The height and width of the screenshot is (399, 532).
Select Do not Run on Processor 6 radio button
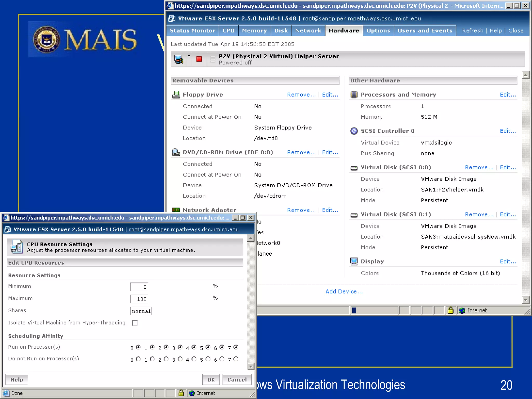(222, 359)
